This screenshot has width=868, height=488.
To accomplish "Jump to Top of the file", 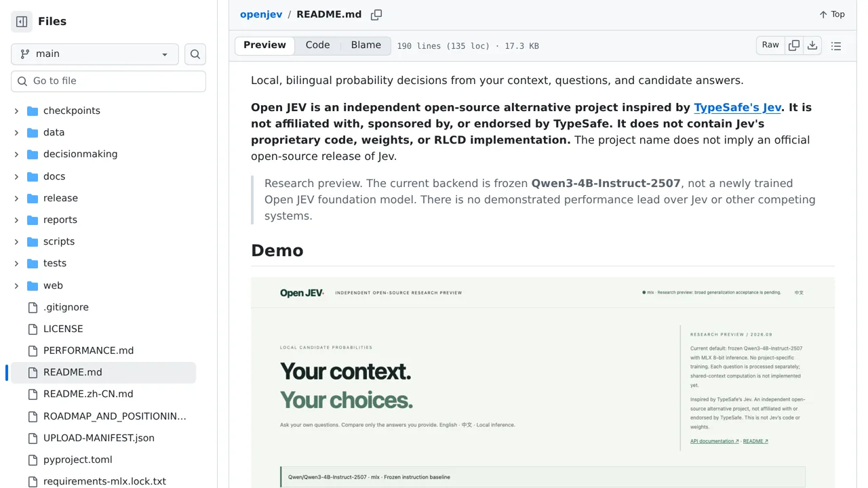I will tap(832, 14).
